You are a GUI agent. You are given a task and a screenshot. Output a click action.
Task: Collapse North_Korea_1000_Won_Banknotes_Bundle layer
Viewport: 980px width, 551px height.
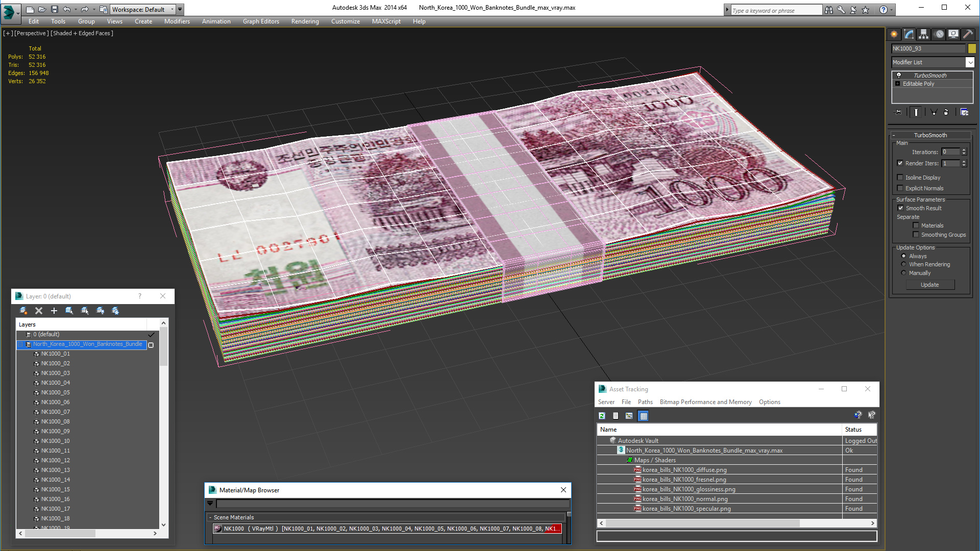[20, 344]
